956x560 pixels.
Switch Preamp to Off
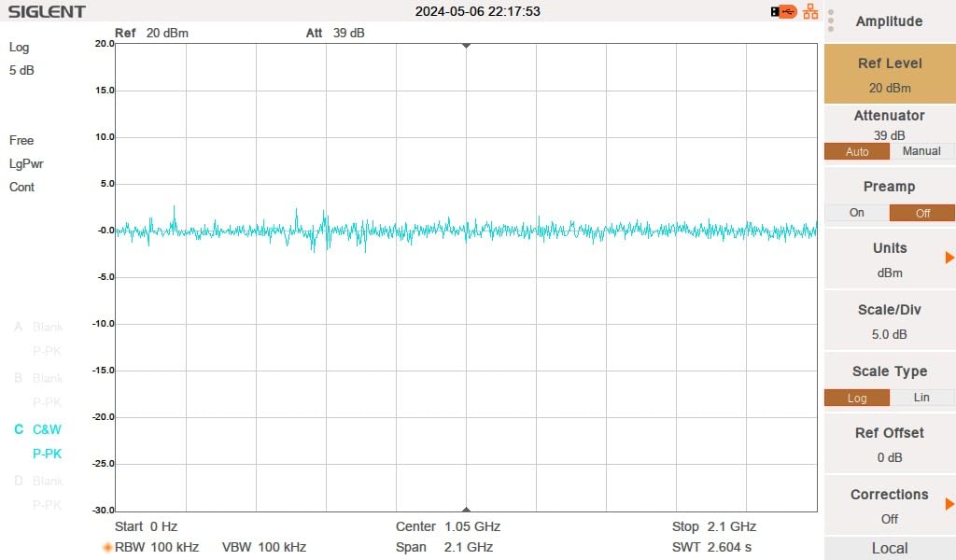tap(921, 213)
